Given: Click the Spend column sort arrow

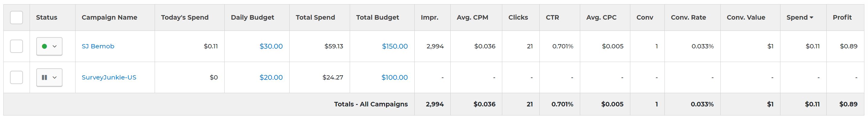Looking at the screenshot, I should tap(812, 18).
